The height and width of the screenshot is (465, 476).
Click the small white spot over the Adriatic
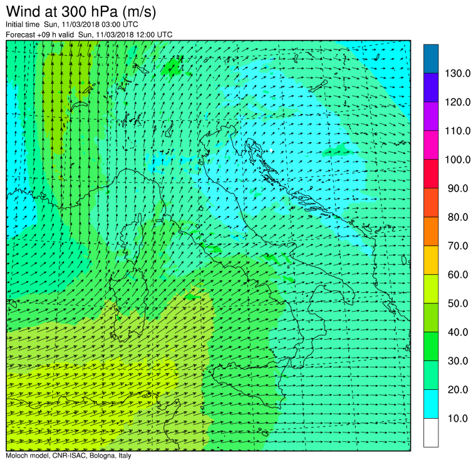271,150
